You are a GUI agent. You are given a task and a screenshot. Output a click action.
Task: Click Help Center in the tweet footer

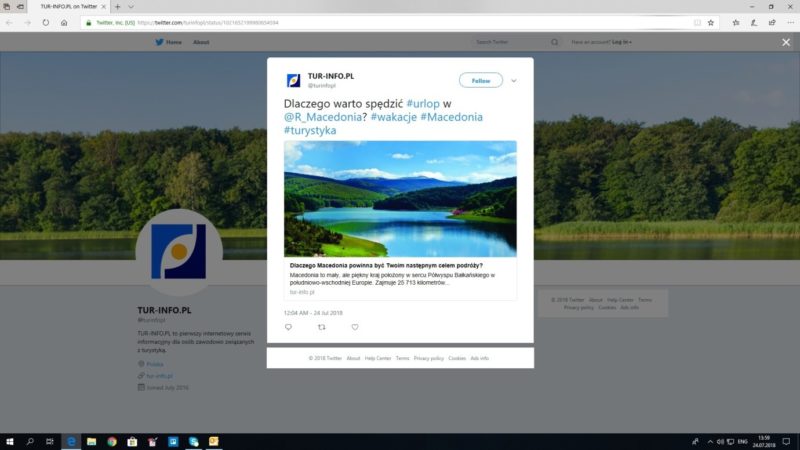pos(378,358)
